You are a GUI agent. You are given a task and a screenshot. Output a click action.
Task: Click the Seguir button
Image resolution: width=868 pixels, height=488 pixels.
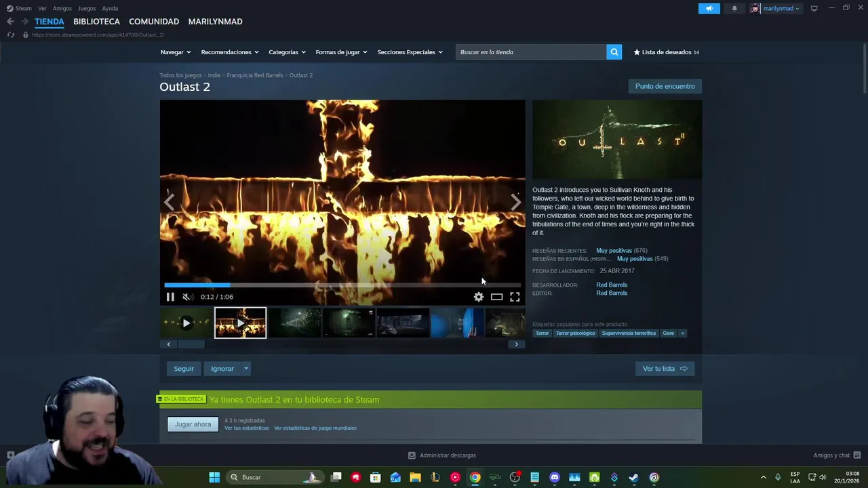184,369
